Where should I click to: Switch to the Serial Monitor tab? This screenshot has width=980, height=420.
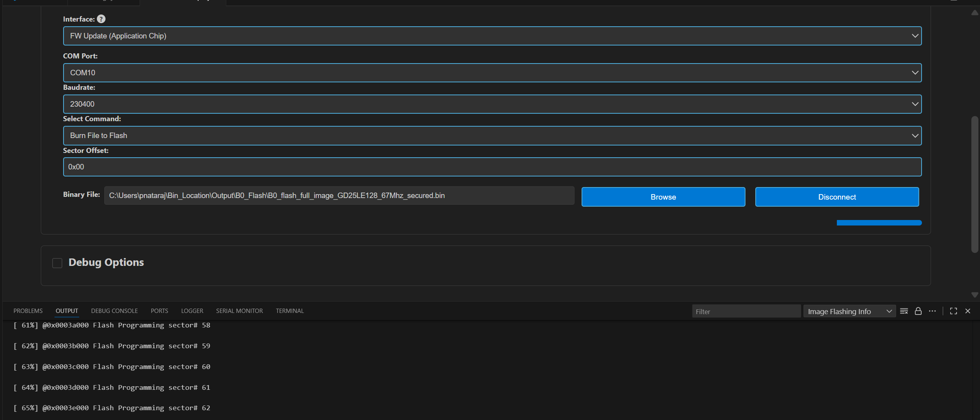(x=239, y=311)
